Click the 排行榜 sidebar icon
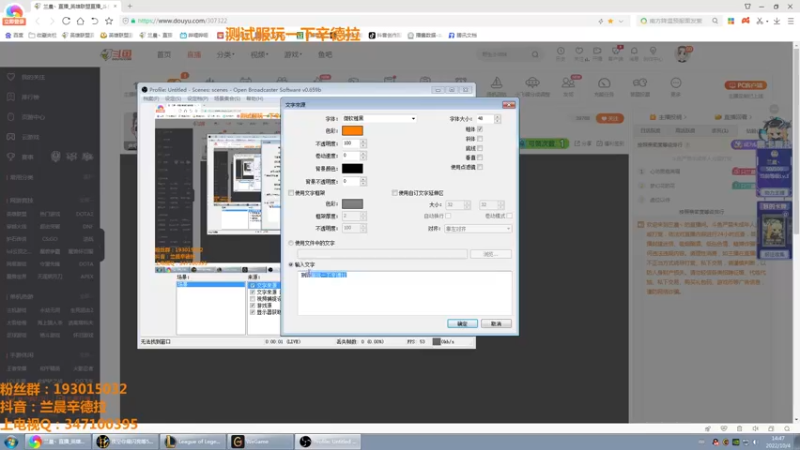The image size is (800, 450). tap(11, 97)
